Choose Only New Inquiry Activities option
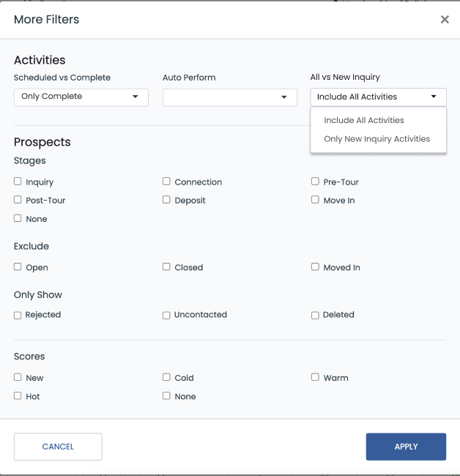 [x=376, y=138]
